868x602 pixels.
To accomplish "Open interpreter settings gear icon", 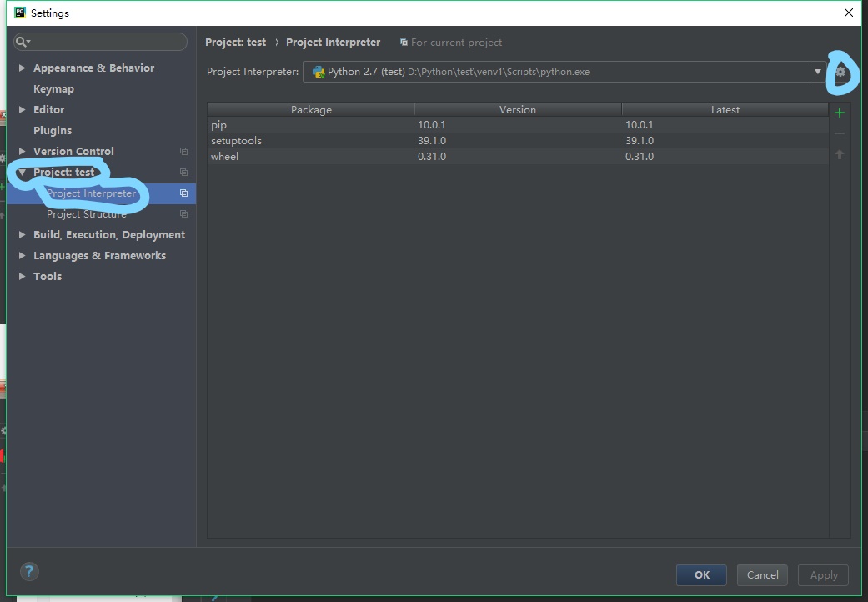I will [840, 72].
